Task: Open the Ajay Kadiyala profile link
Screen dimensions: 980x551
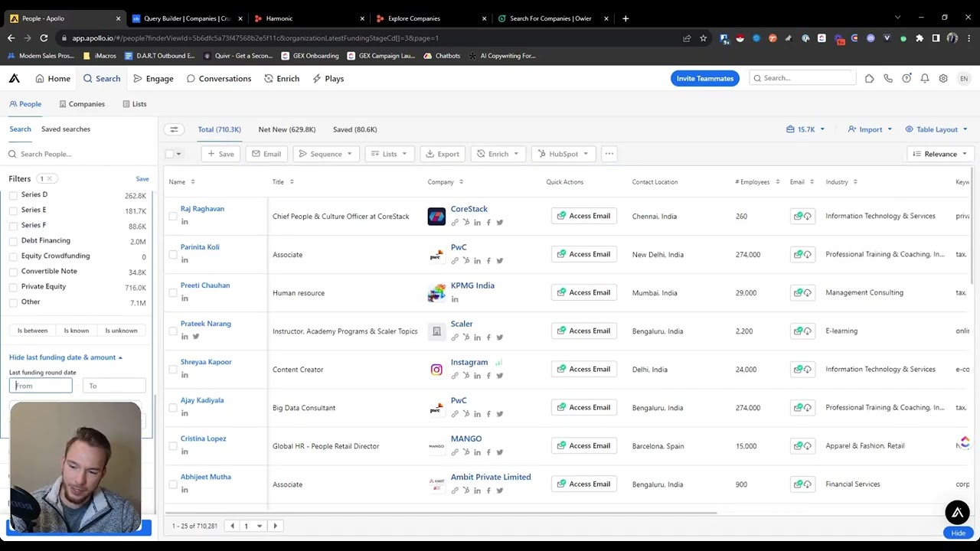Action: click(x=202, y=400)
